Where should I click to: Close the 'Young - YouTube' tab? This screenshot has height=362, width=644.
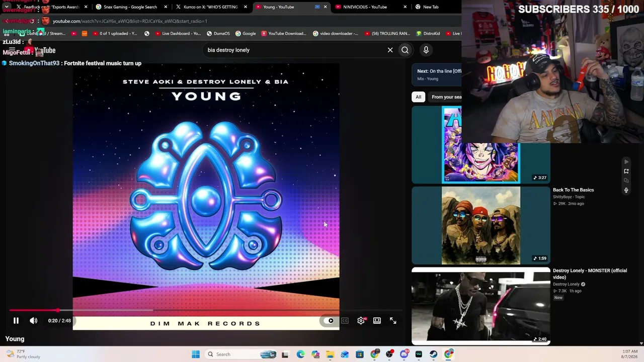point(325,7)
